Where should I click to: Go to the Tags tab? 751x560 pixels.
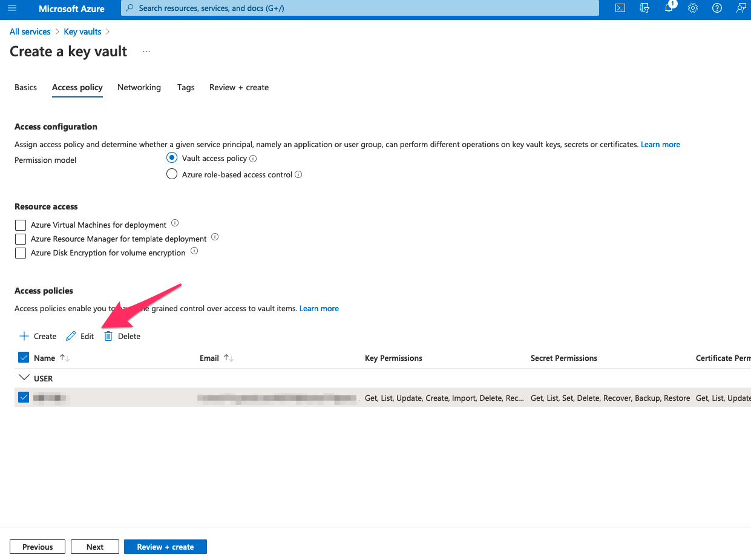(186, 87)
